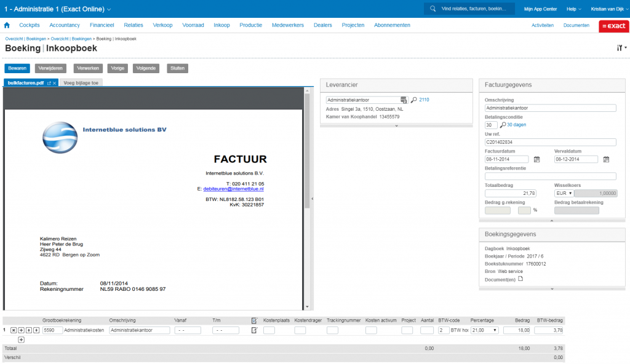The height and width of the screenshot is (364, 630).
Task: Click the notes icon in column header
Action: pos(254,320)
